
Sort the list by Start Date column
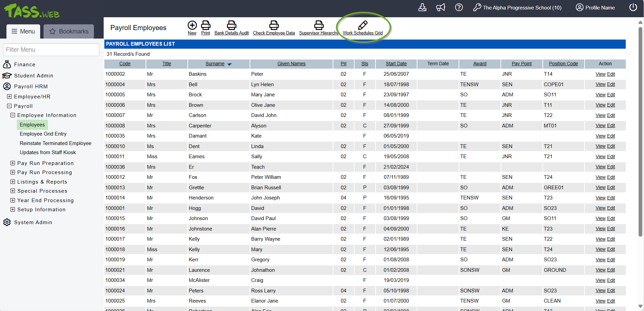(396, 64)
